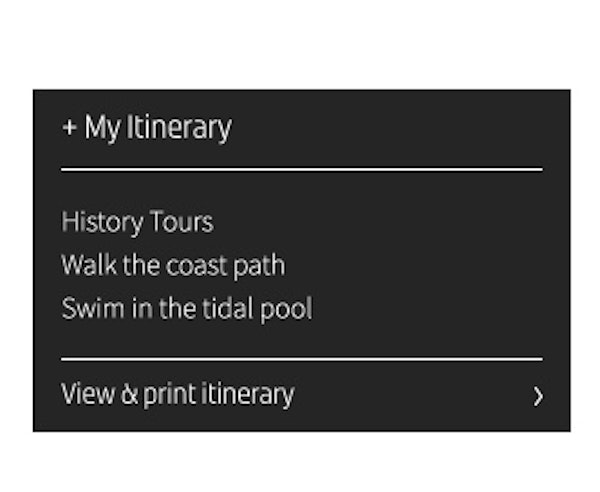Add to itinerary using the plus sign

69,129
